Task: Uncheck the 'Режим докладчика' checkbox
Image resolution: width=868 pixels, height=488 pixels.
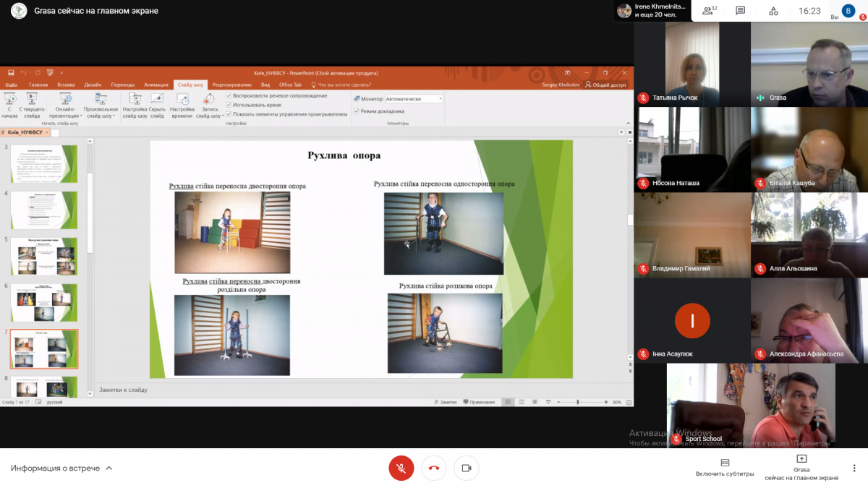Action: click(x=357, y=111)
